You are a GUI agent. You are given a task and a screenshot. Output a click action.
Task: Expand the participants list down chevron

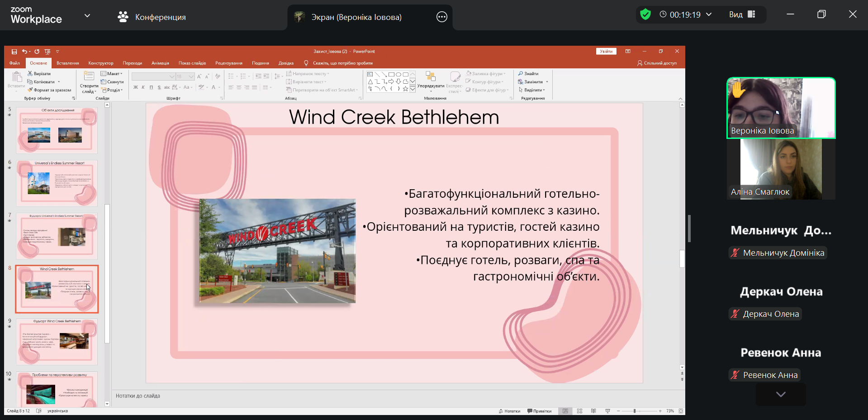pyautogui.click(x=780, y=394)
